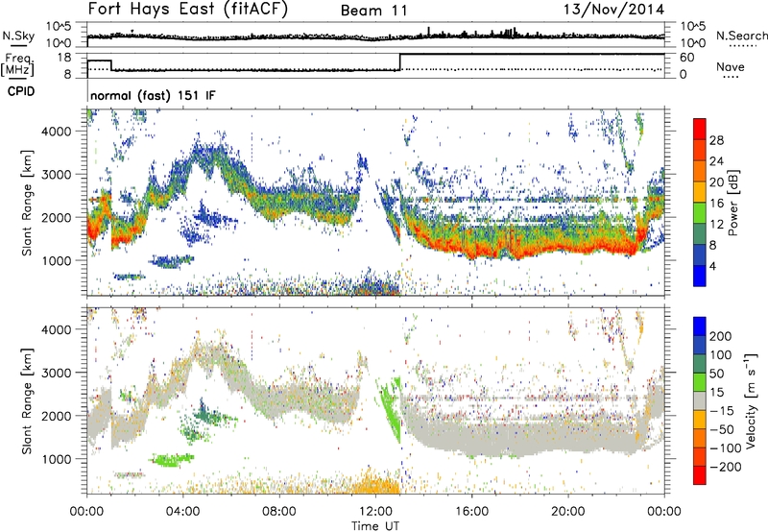This screenshot has width=768, height=532.
Task: Click the gray segment of velocity color bar
Action: 700,400
